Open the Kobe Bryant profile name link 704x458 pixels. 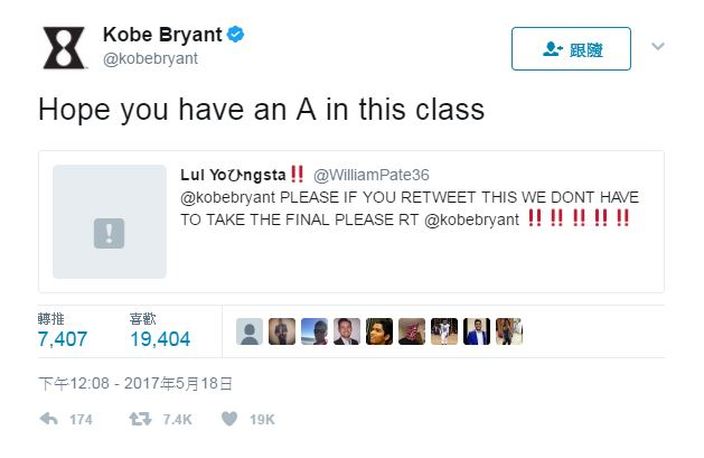[163, 35]
